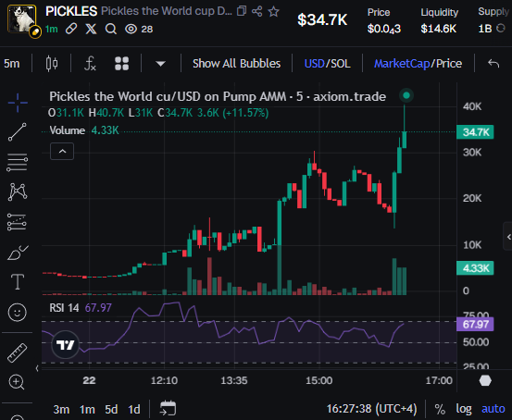Click the Volume indicator legend label
512x420 pixels.
(67, 130)
